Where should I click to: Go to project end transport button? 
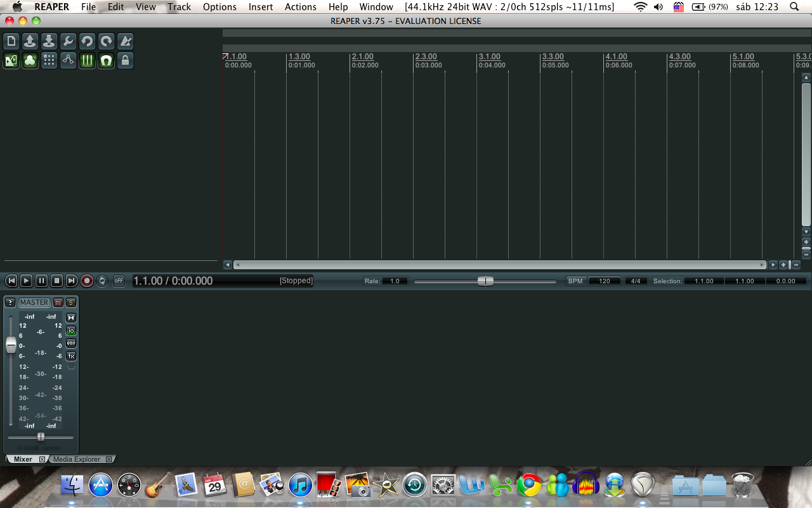coord(72,281)
